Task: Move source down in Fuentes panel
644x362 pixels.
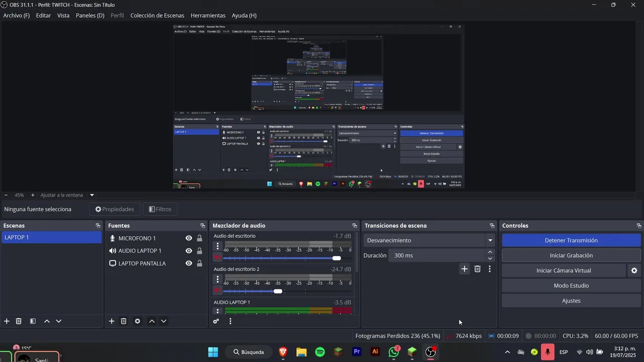Action: pyautogui.click(x=163, y=321)
